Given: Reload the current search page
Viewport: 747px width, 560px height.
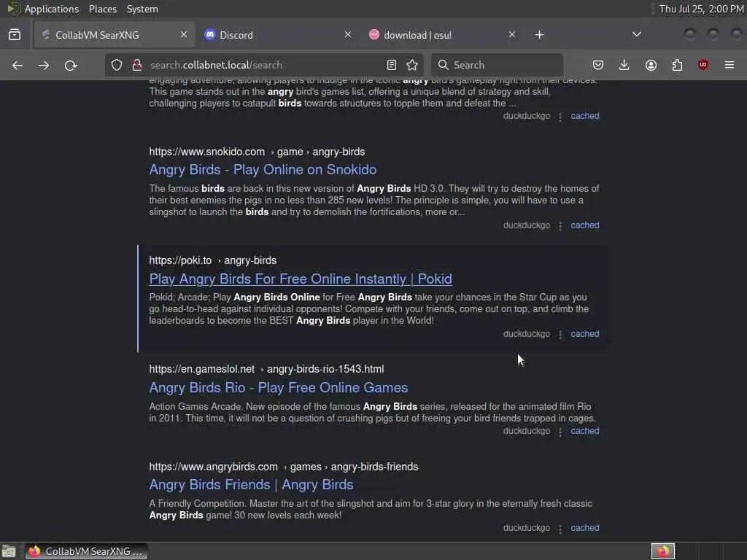Looking at the screenshot, I should coord(71,65).
